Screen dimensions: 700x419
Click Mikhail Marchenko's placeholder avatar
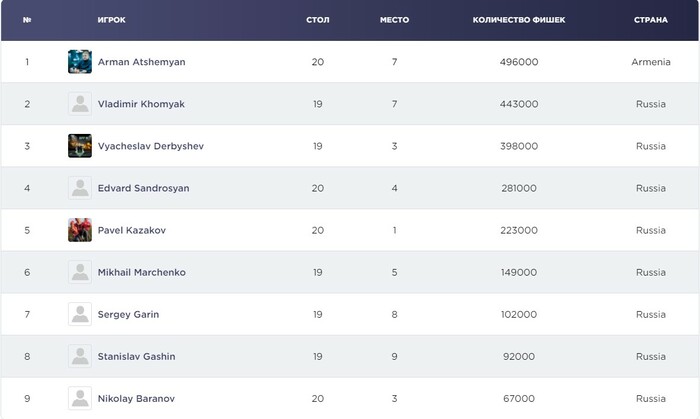tap(80, 272)
